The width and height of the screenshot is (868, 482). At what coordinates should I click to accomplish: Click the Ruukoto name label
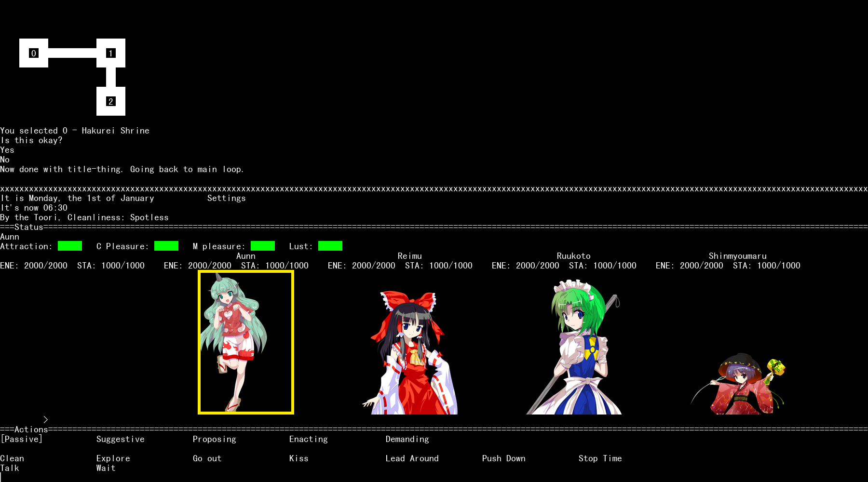point(574,256)
